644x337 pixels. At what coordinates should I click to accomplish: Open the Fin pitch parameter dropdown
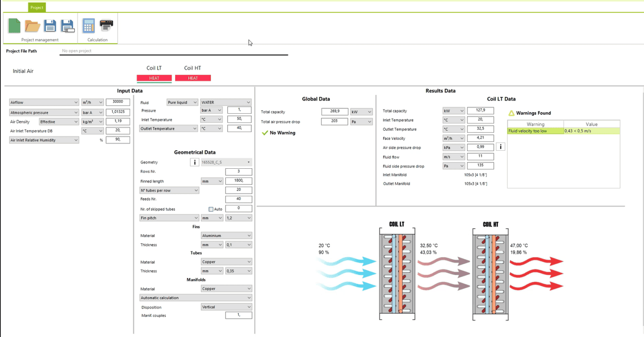(x=169, y=218)
